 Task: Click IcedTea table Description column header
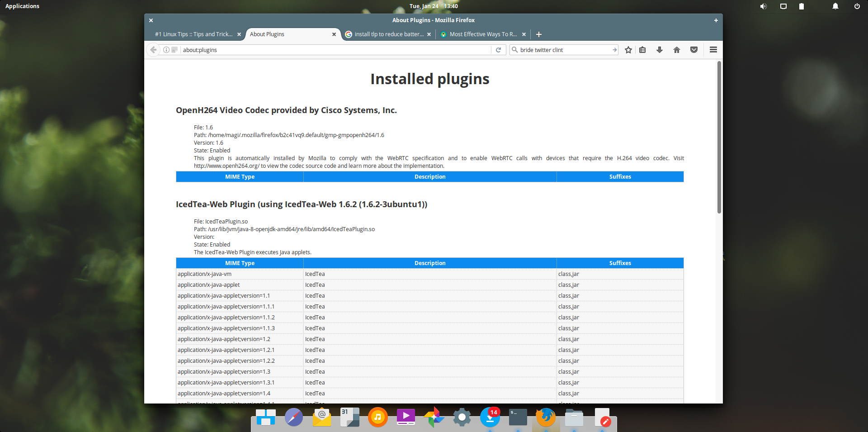(430, 263)
